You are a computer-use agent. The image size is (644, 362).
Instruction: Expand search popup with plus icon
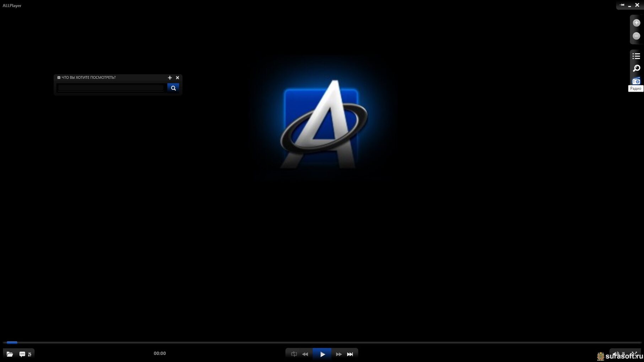tap(170, 78)
